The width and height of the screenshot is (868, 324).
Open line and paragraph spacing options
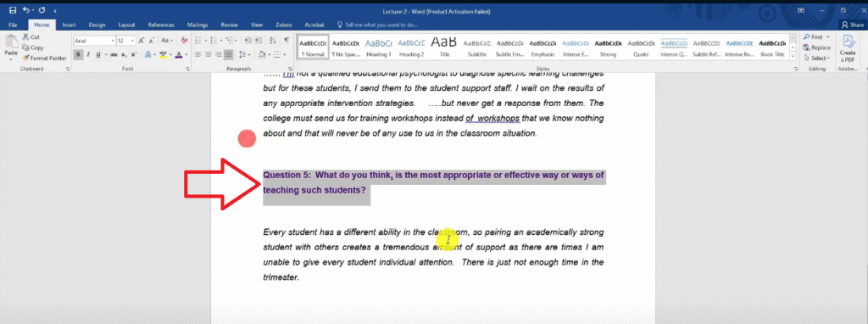244,54
